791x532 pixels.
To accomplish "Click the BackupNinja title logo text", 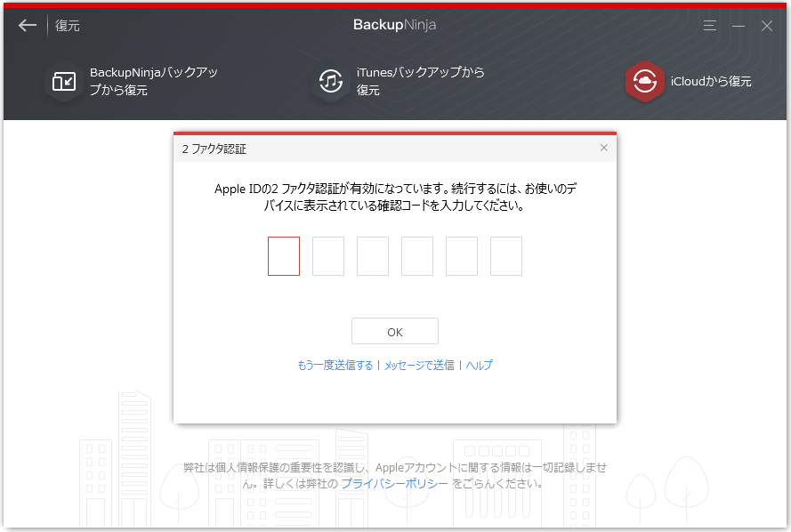I will 394,25.
